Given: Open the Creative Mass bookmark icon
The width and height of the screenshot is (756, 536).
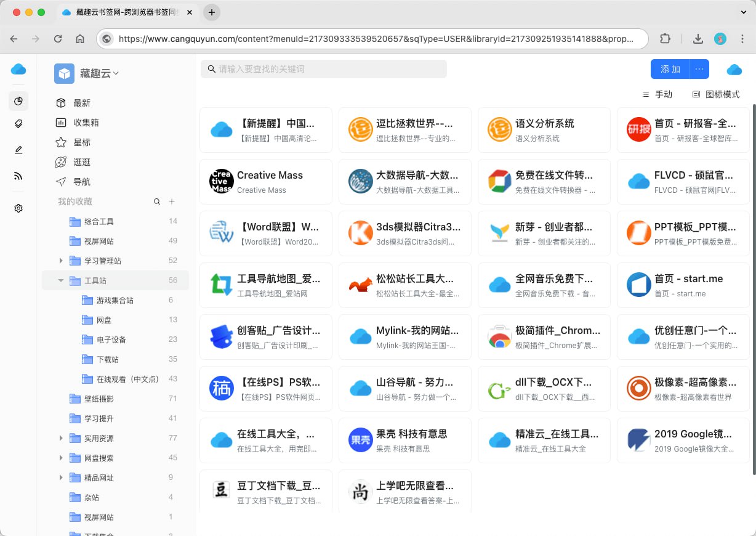Looking at the screenshot, I should pos(222,181).
